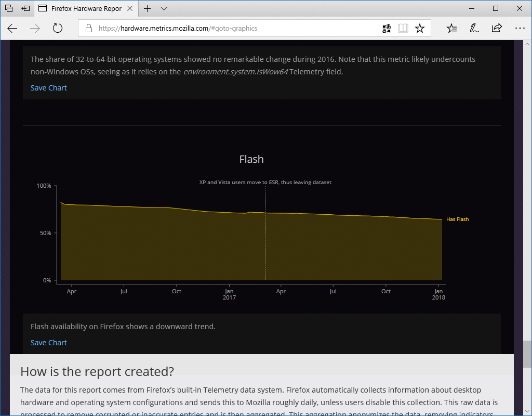Toggle Reading view icon
The height and width of the screenshot is (416, 532).
pyautogui.click(x=403, y=28)
